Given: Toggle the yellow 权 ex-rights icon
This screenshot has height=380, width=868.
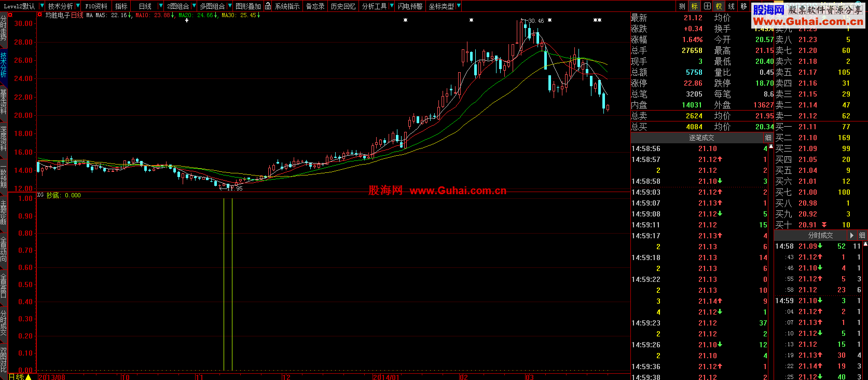Looking at the screenshot, I should tap(719, 6).
